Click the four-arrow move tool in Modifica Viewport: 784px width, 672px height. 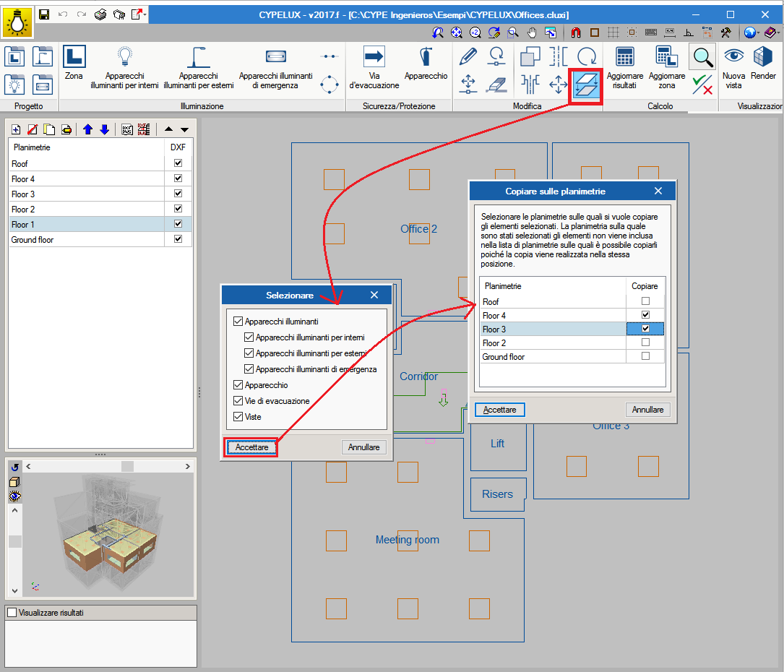click(x=558, y=85)
